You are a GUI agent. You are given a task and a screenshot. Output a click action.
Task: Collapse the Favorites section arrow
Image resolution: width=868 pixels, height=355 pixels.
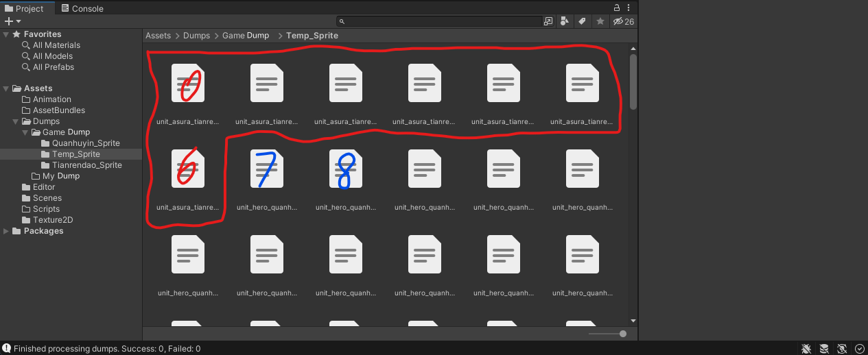pyautogui.click(x=6, y=34)
